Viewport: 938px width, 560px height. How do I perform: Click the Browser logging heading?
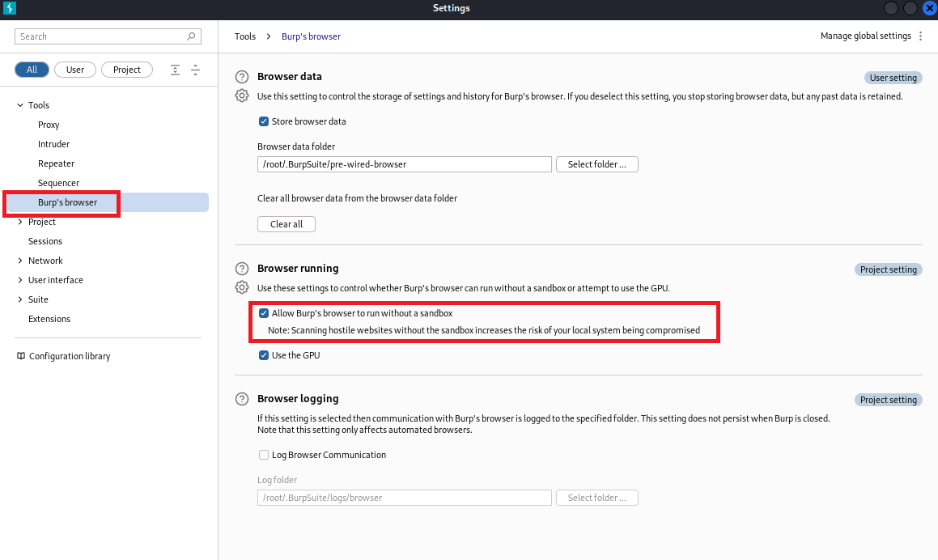point(298,399)
